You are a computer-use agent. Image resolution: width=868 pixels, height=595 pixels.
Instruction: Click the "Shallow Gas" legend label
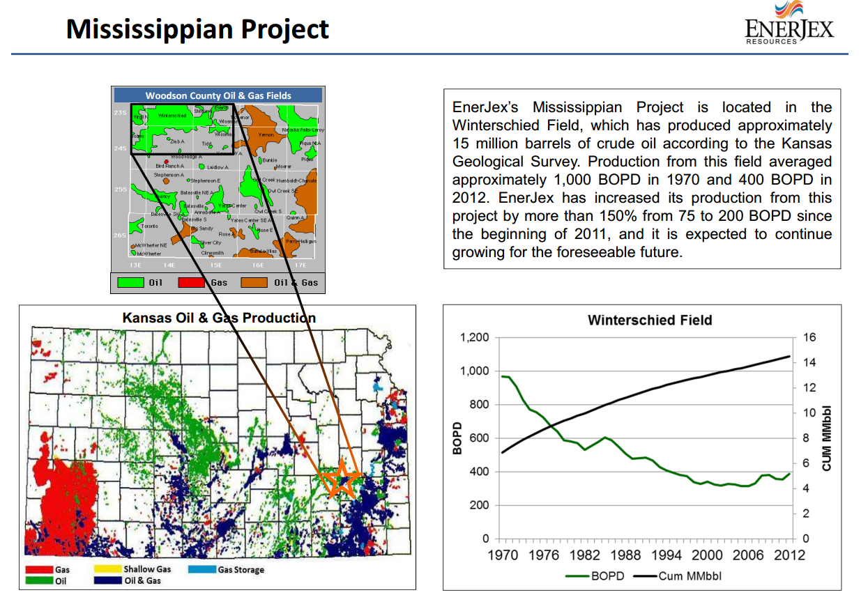point(147,569)
